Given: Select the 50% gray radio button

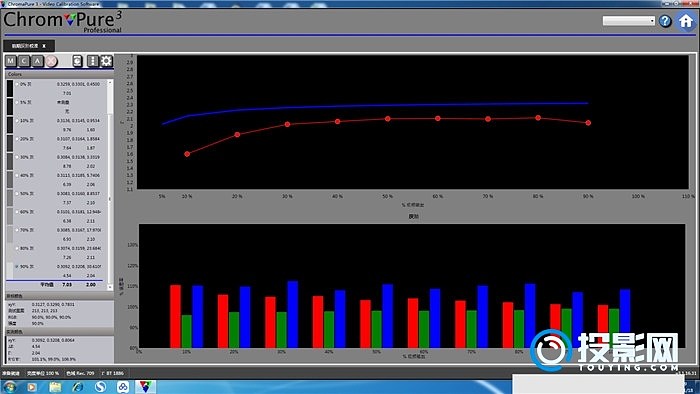Looking at the screenshot, I should click(17, 194).
